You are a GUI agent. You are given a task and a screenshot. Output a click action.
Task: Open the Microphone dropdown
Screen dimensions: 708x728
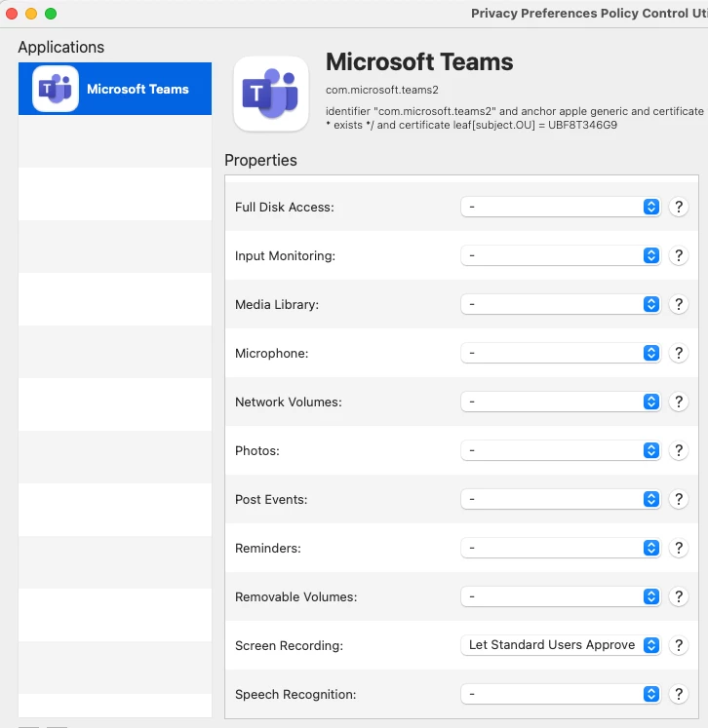click(x=561, y=353)
